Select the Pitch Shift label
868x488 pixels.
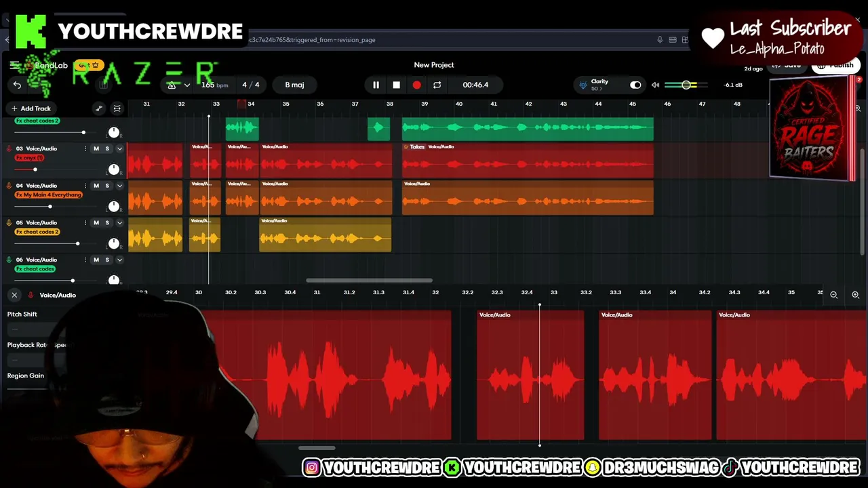tap(22, 314)
